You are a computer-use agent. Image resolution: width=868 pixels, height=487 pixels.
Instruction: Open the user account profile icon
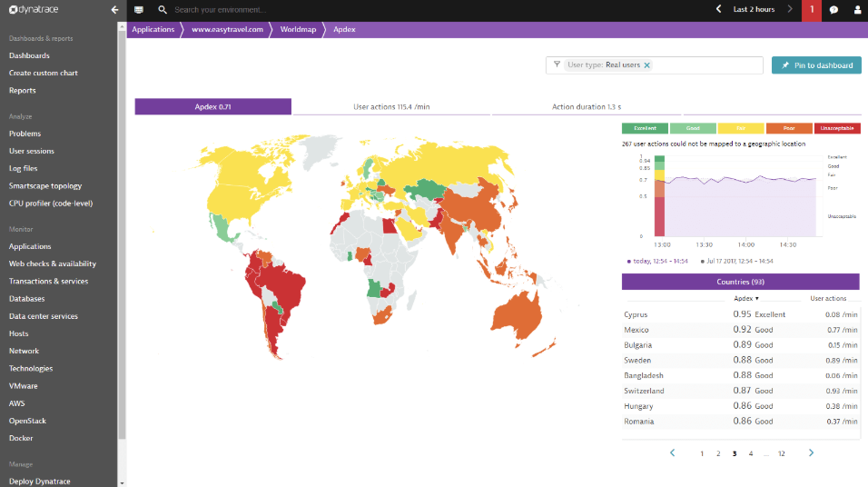pyautogui.click(x=857, y=10)
